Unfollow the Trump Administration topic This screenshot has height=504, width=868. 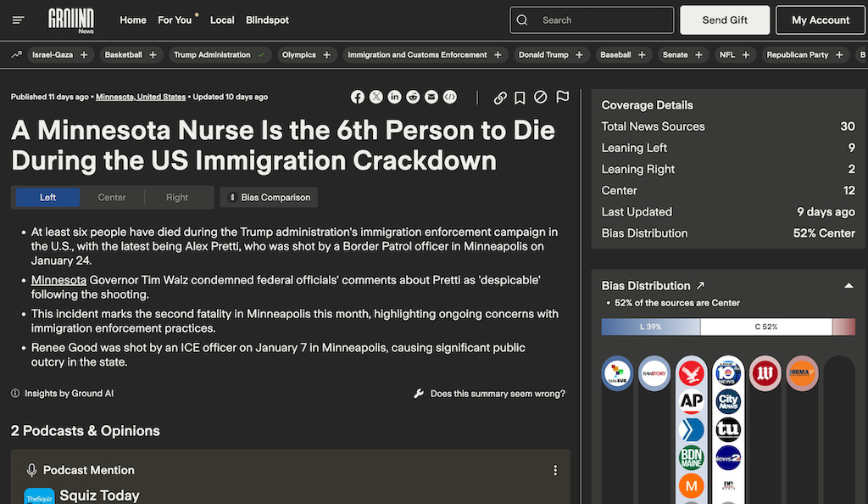[261, 55]
